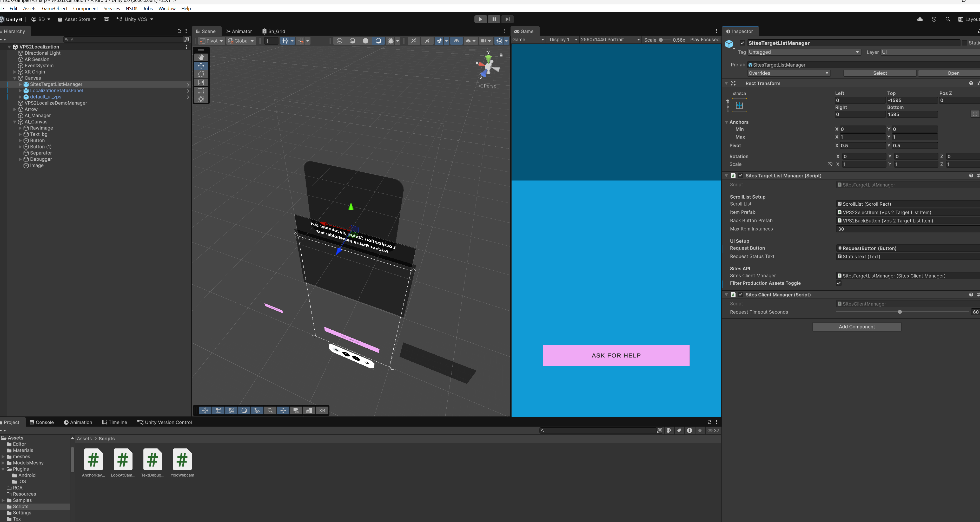Open the Unity VCS dropdown
Viewport: 980px width, 522px height.
click(x=135, y=19)
